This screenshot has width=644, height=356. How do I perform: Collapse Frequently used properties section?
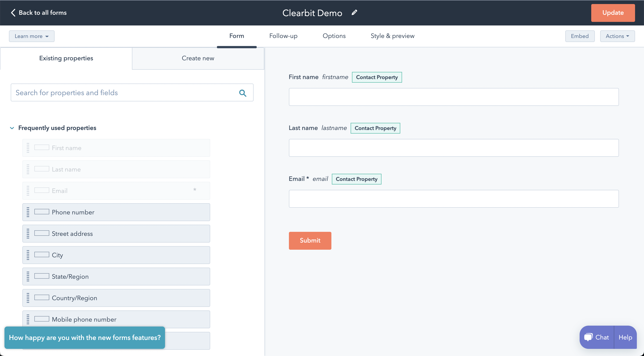click(12, 128)
